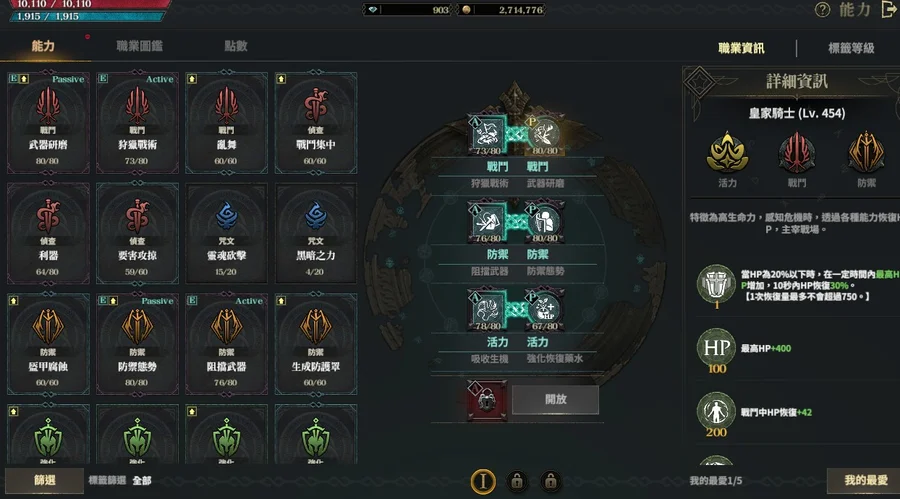Open the 標籤篩選 全部 tag filter
Viewport: 900px width, 499px height.
(x=120, y=481)
